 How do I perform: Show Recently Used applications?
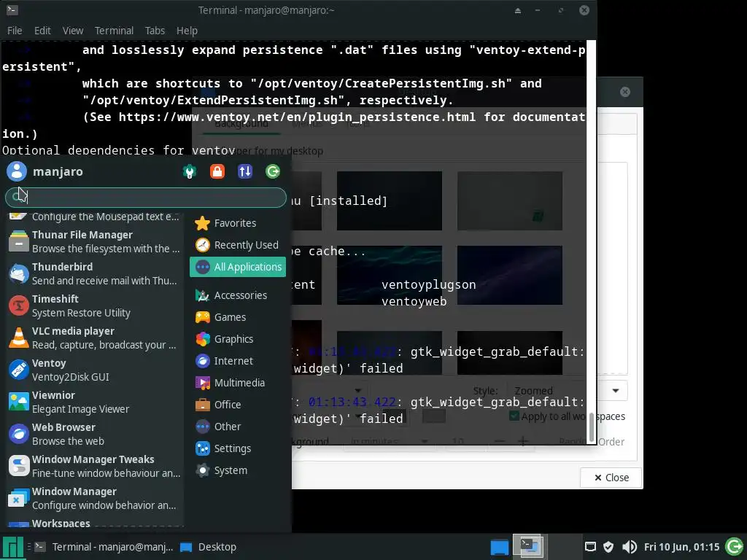(x=238, y=245)
